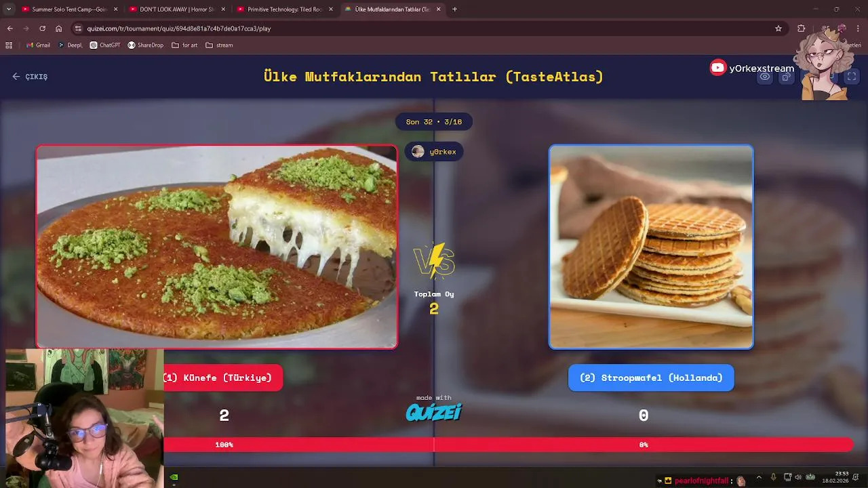Show hidden system tray icons
The width and height of the screenshot is (868, 488).
point(759,477)
